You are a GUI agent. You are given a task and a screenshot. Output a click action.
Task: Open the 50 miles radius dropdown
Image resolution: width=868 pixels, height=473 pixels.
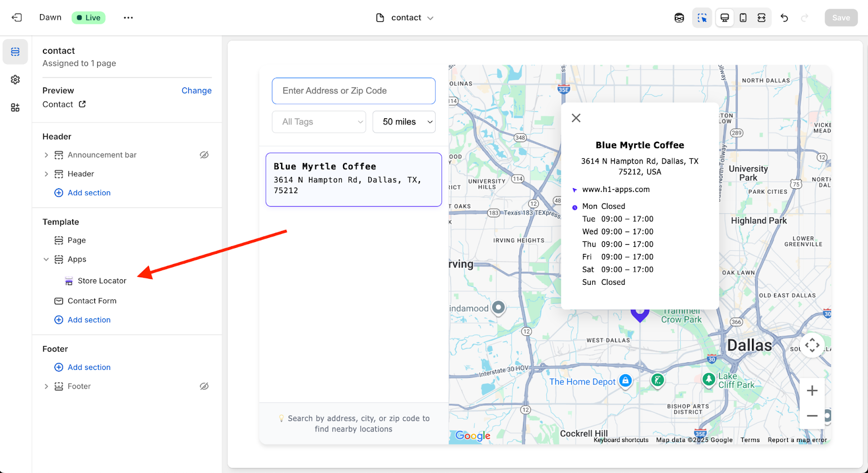pos(404,122)
